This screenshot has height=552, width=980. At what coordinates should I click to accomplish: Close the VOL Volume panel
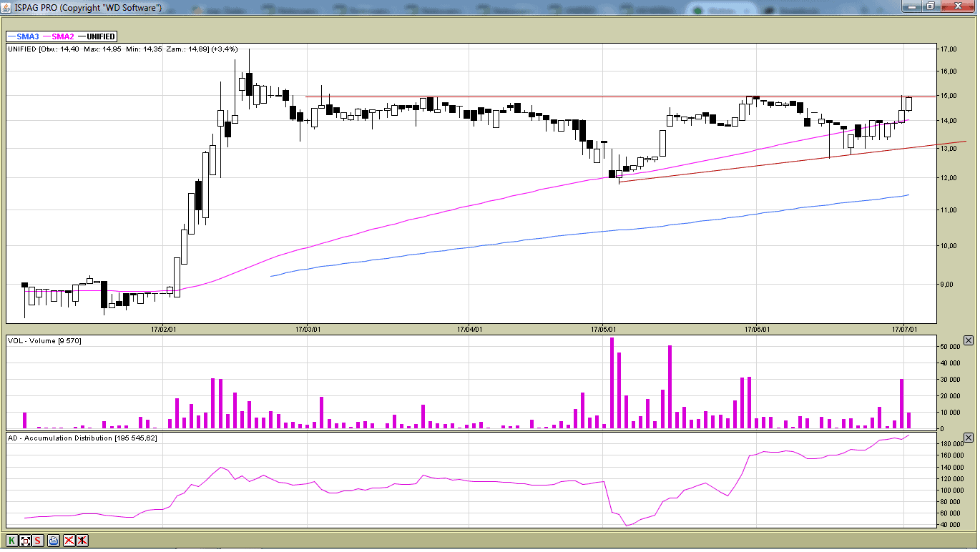[969, 340]
